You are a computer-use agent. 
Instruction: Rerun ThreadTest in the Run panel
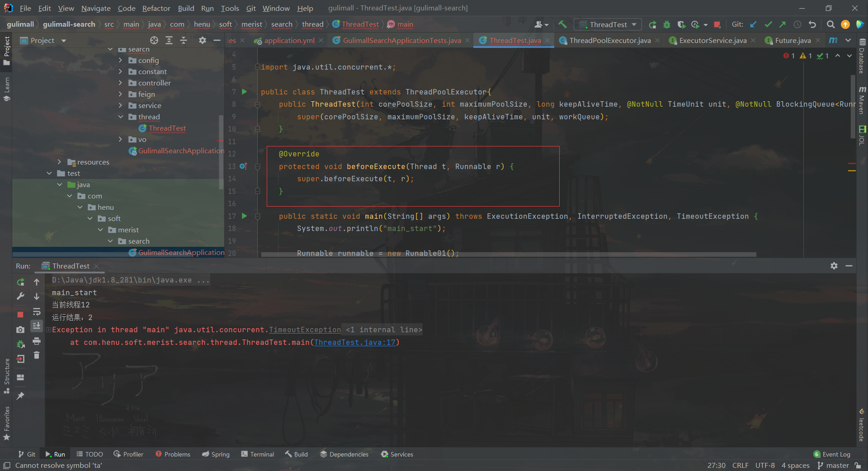(20, 282)
